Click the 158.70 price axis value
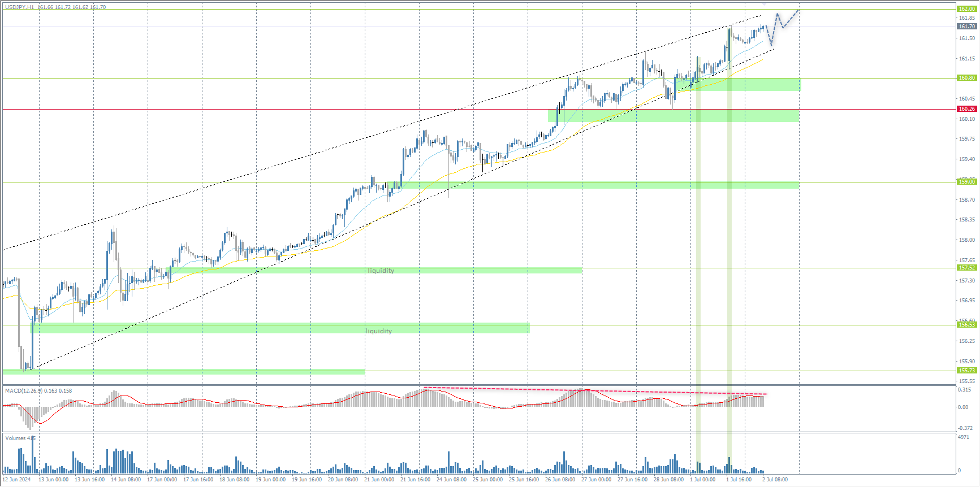This screenshot has width=980, height=487. point(967,200)
